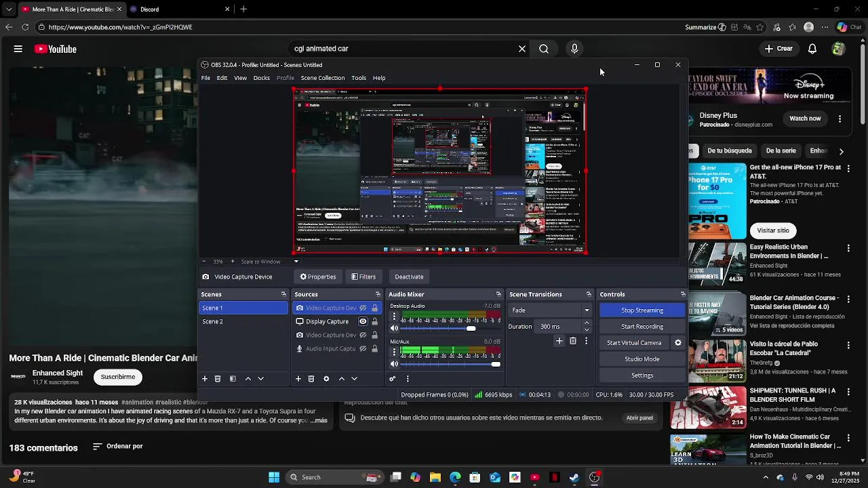Add a new scene with the Scenes plus icon
868x488 pixels.
[x=205, y=379]
